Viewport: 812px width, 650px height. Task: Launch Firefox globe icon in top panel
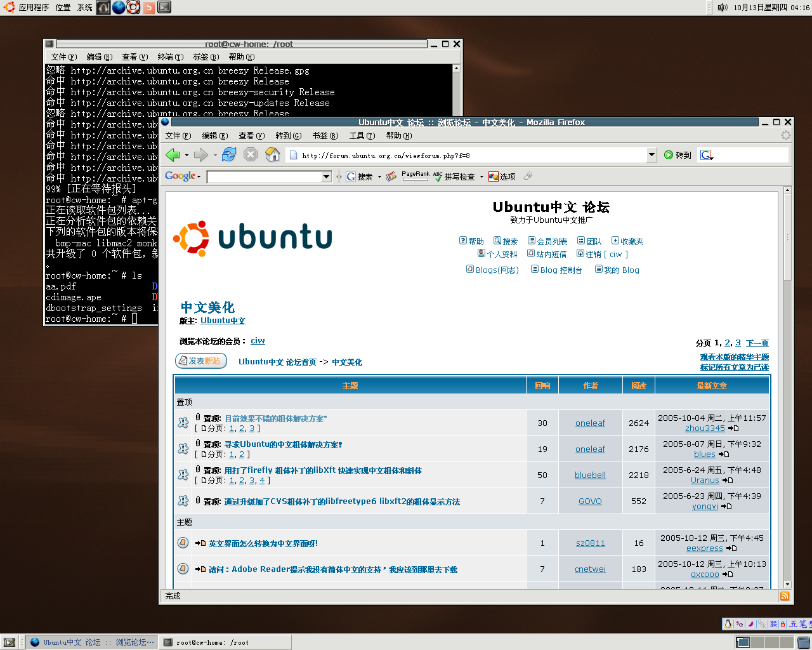pyautogui.click(x=119, y=8)
